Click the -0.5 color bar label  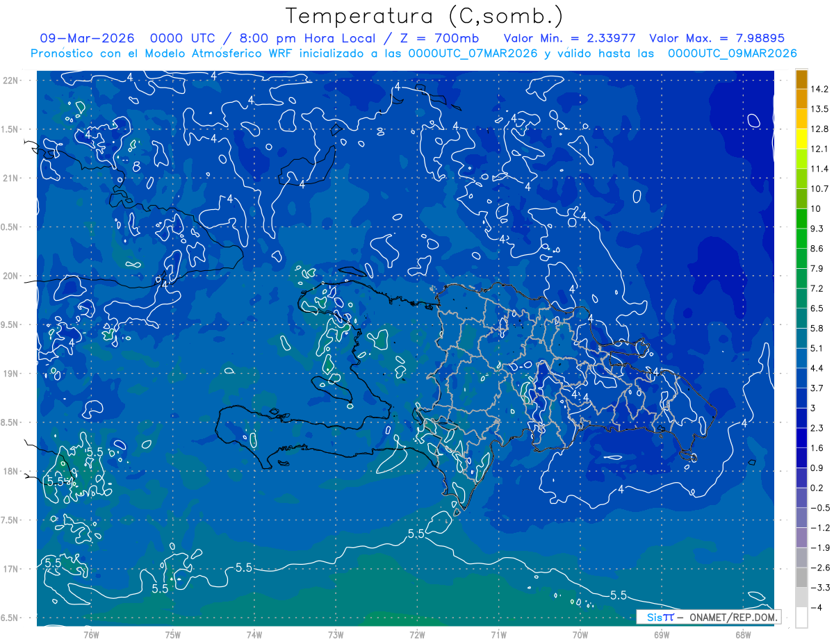pos(820,508)
